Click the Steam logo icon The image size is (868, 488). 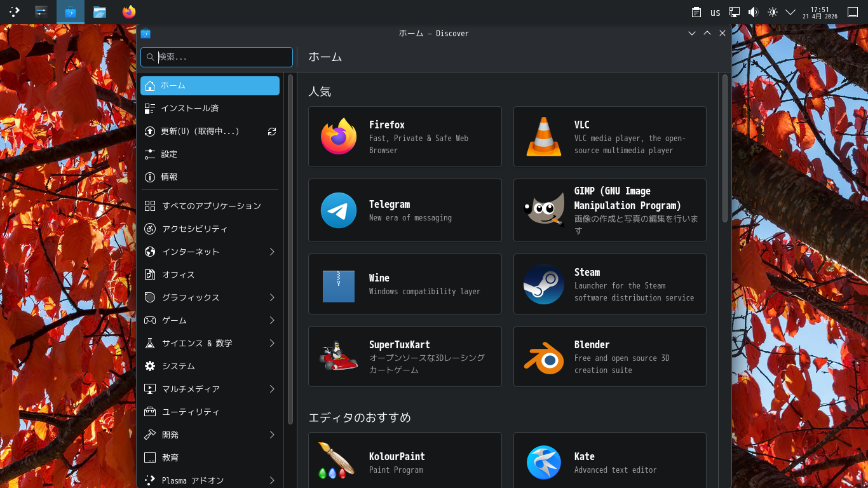[544, 284]
